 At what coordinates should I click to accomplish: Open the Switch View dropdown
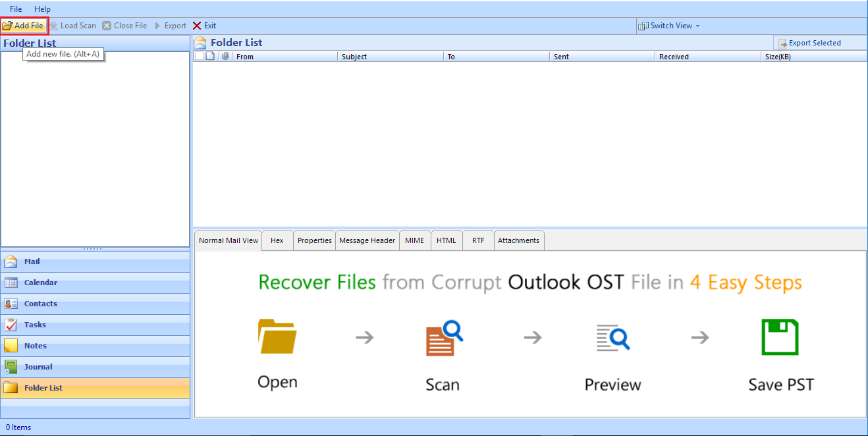[669, 26]
